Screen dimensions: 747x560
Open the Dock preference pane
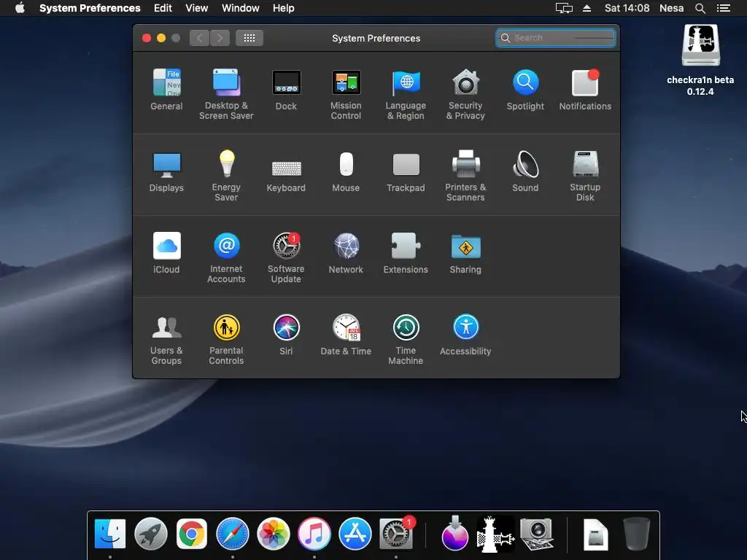tap(286, 90)
